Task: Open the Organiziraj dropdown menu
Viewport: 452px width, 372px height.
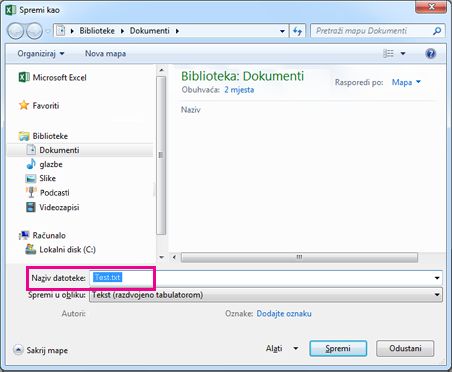Action: click(x=41, y=53)
